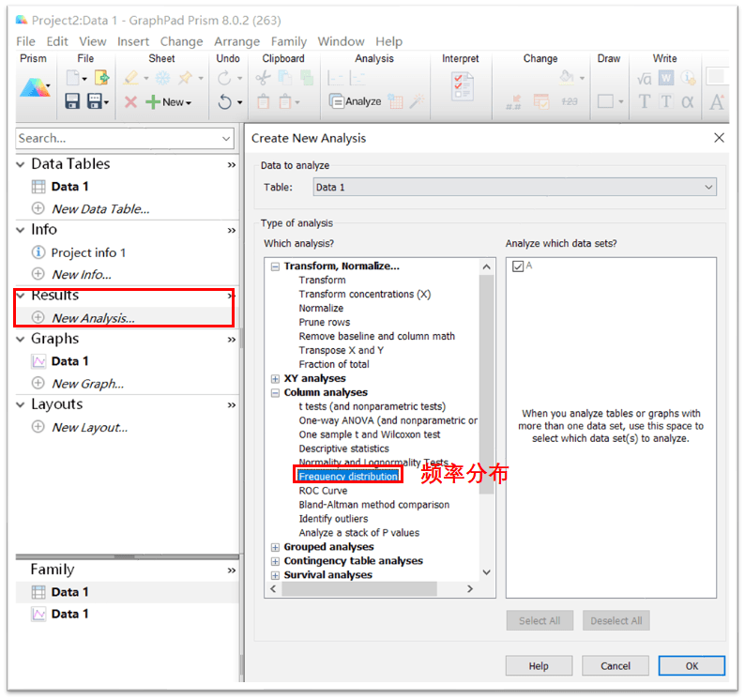745x700 pixels.
Task: Click the red X delete sheet icon
Action: pyautogui.click(x=130, y=102)
